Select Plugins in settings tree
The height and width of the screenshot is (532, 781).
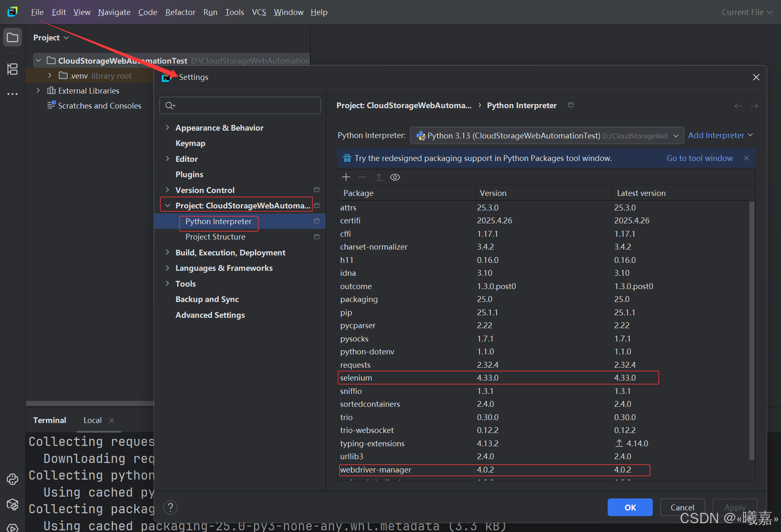(x=189, y=174)
